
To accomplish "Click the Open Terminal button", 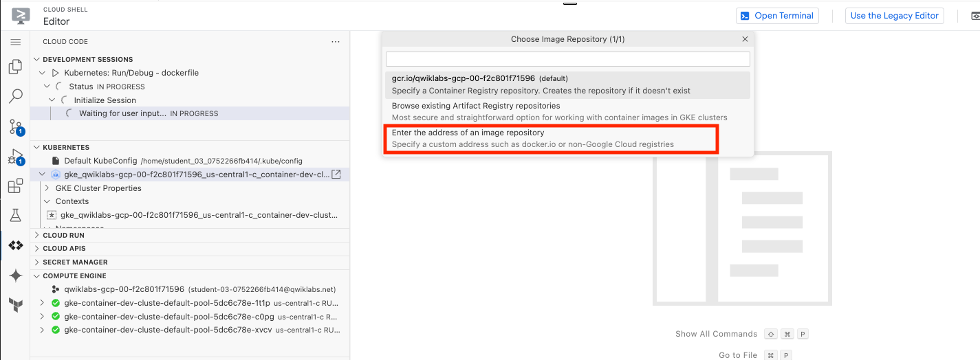I will [x=777, y=16].
